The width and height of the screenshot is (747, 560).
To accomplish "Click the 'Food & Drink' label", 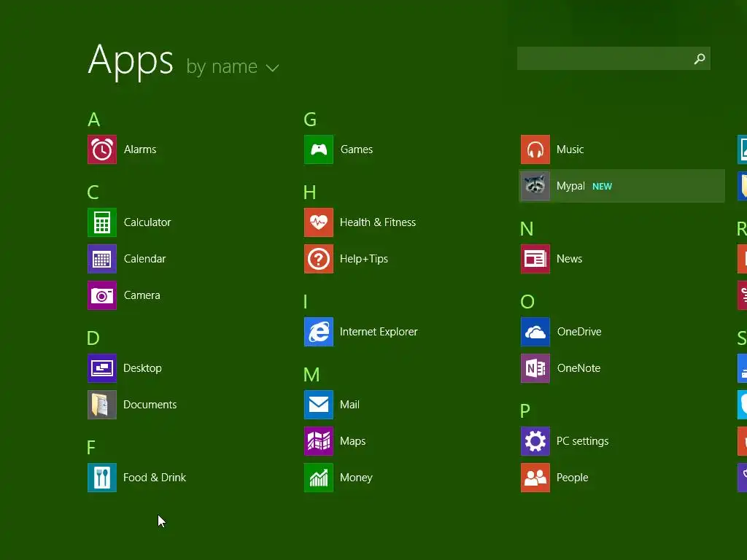I will (x=155, y=478).
